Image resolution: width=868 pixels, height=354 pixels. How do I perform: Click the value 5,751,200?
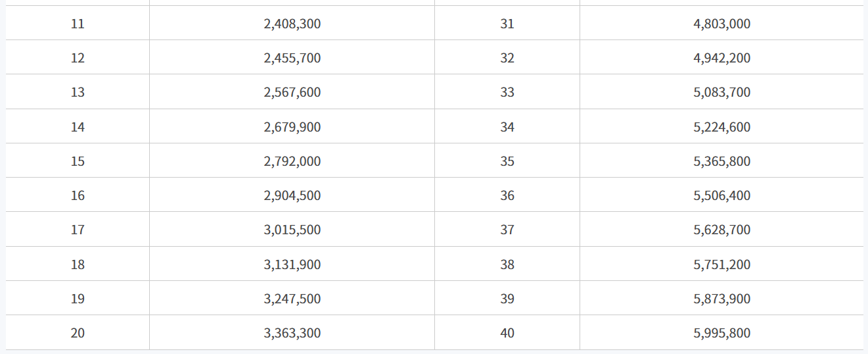tap(722, 265)
